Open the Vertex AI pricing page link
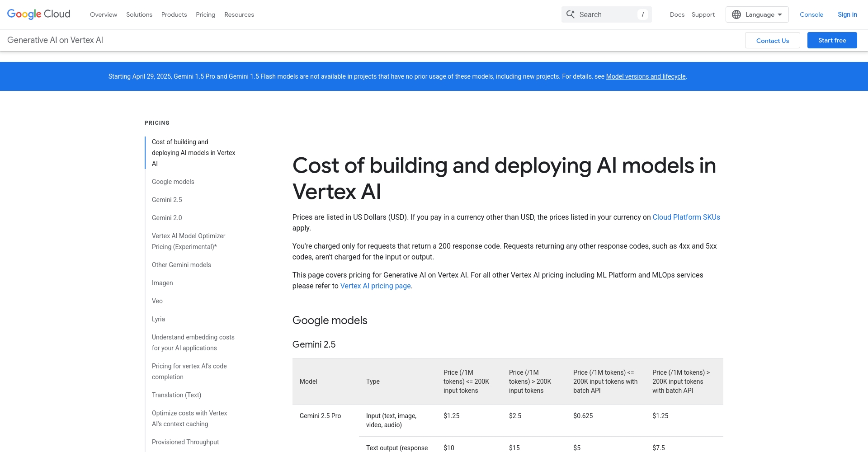868x452 pixels. tap(376, 286)
